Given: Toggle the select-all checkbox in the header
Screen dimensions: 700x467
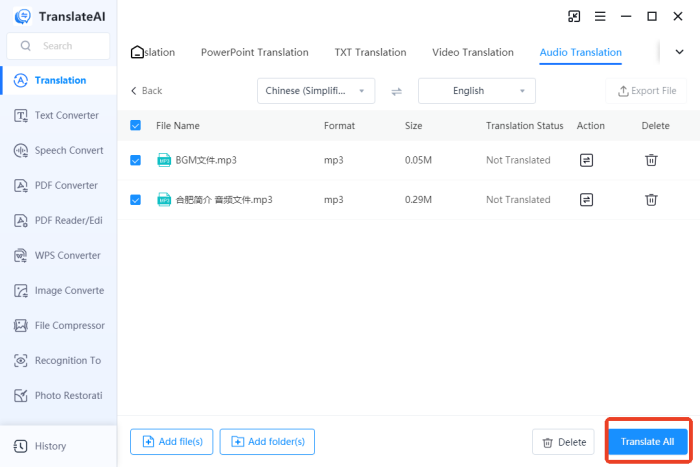Looking at the screenshot, I should pyautogui.click(x=135, y=125).
